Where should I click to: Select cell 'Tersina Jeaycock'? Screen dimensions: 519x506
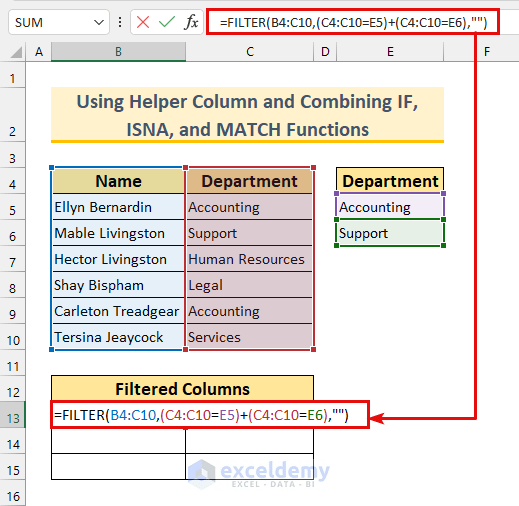pos(118,337)
